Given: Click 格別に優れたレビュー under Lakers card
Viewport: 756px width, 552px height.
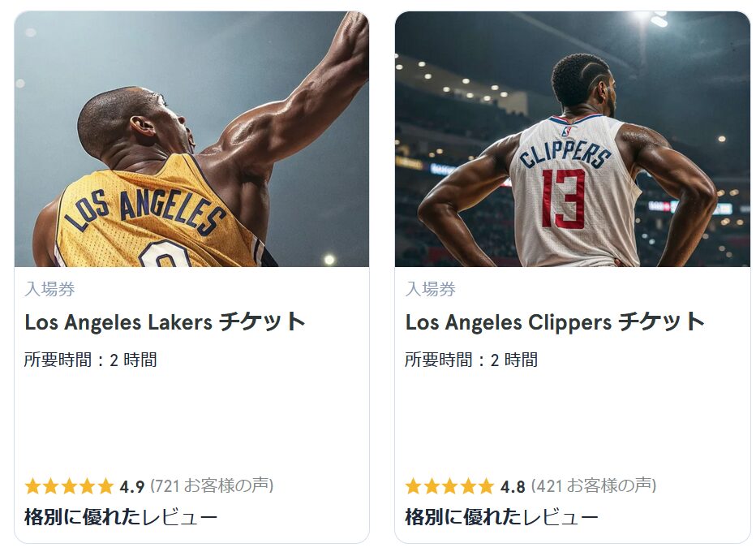Looking at the screenshot, I should tap(121, 517).
